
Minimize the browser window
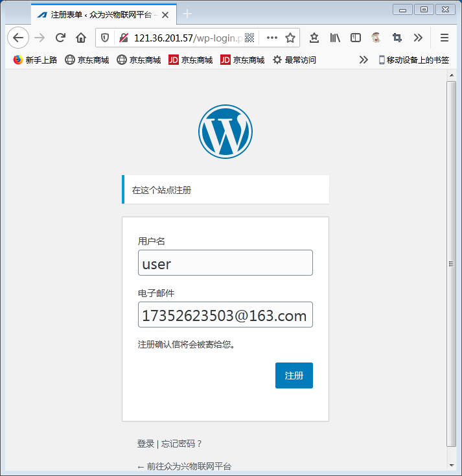[402, 10]
